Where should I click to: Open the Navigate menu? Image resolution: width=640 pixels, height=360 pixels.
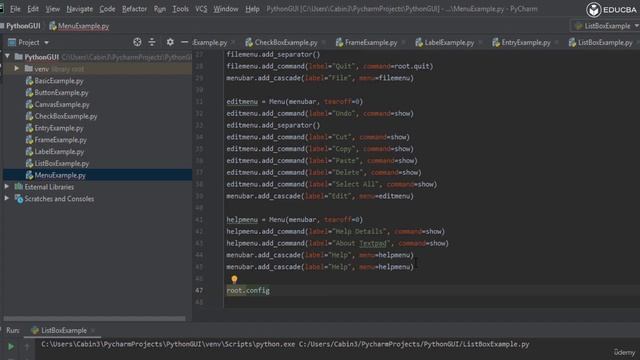point(79,9)
